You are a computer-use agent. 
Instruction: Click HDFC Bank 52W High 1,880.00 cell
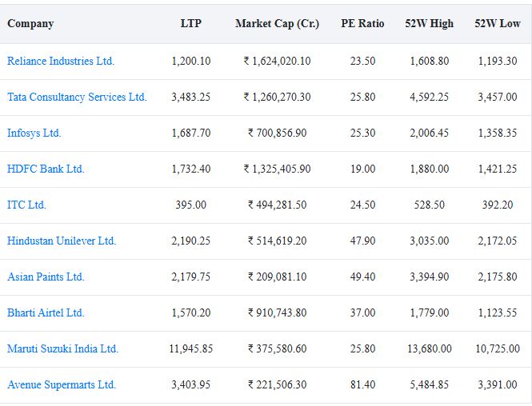429,169
